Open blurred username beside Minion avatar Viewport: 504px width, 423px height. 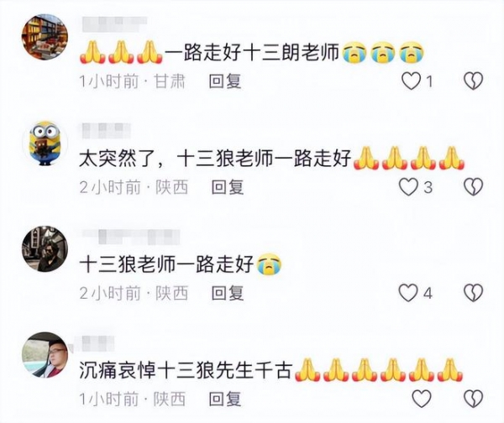tap(106, 131)
